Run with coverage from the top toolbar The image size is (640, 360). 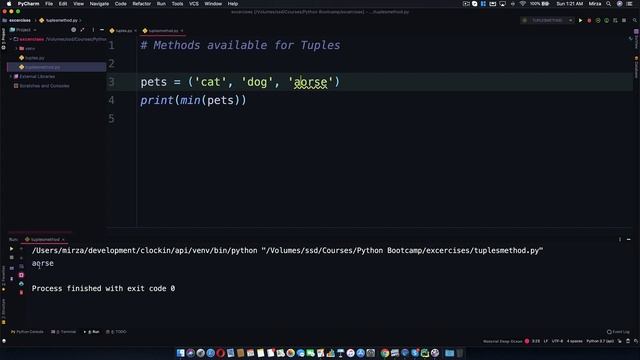point(598,20)
